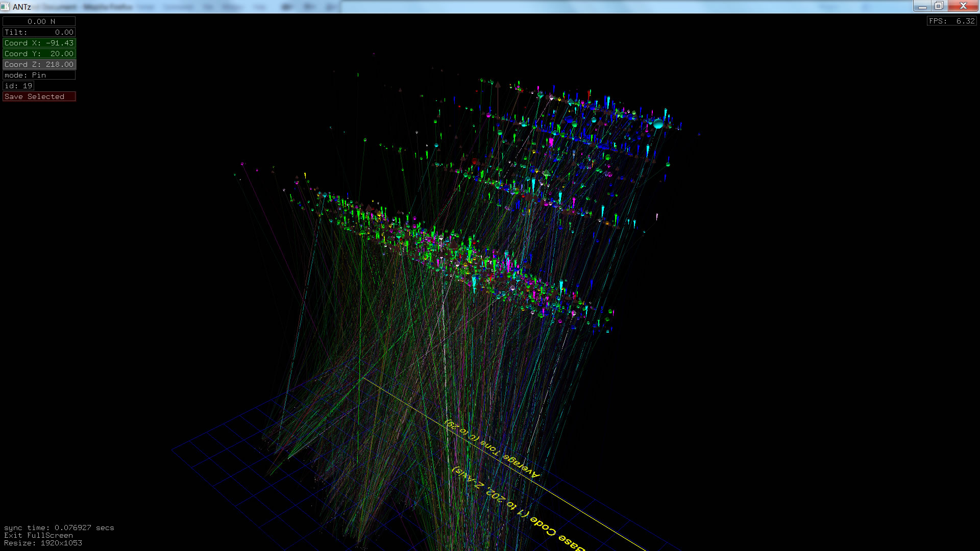Image resolution: width=980 pixels, height=551 pixels.
Task: Click the FPS counter display
Action: [x=951, y=21]
